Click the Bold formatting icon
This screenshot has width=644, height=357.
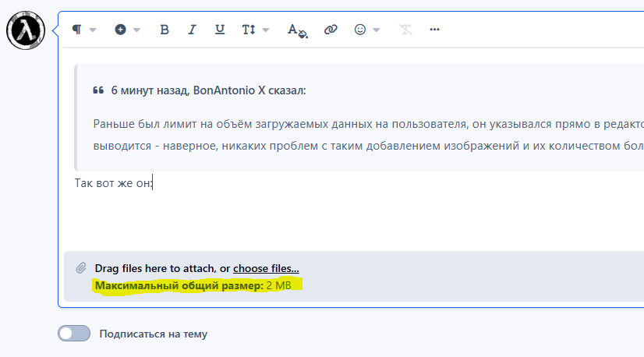[x=165, y=30]
